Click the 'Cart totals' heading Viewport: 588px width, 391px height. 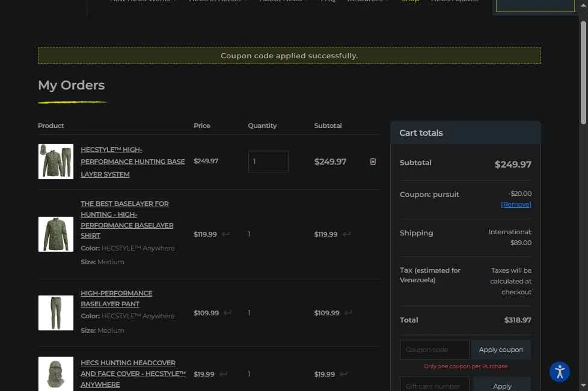pyautogui.click(x=421, y=133)
